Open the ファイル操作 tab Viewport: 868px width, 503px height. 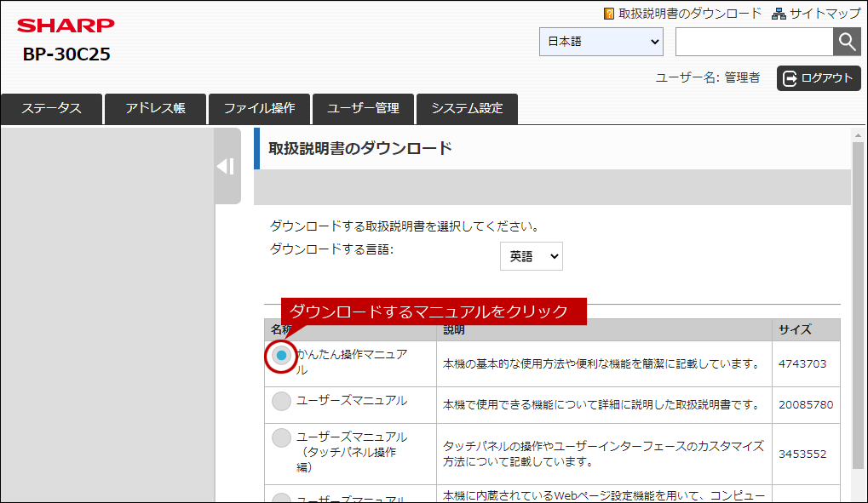259,108
